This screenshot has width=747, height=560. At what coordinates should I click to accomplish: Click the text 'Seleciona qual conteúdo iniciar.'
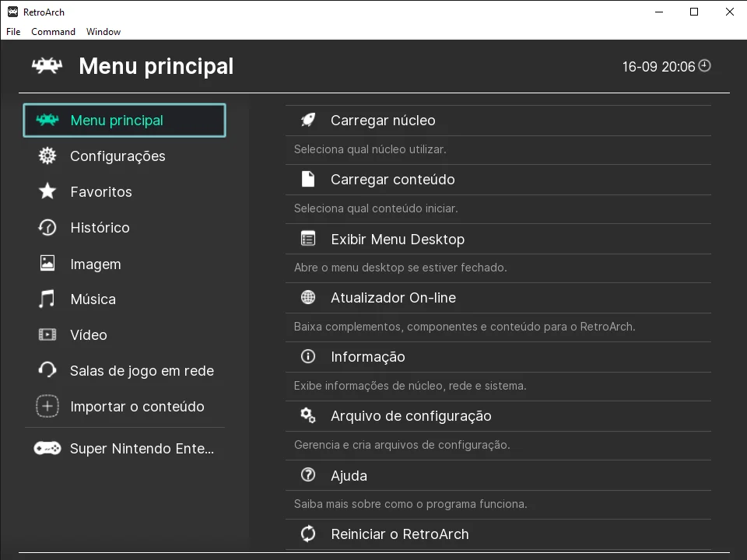click(x=376, y=208)
